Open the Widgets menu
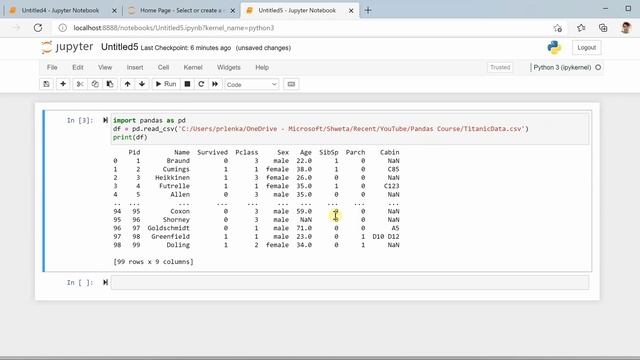The image size is (640, 360). (x=229, y=67)
